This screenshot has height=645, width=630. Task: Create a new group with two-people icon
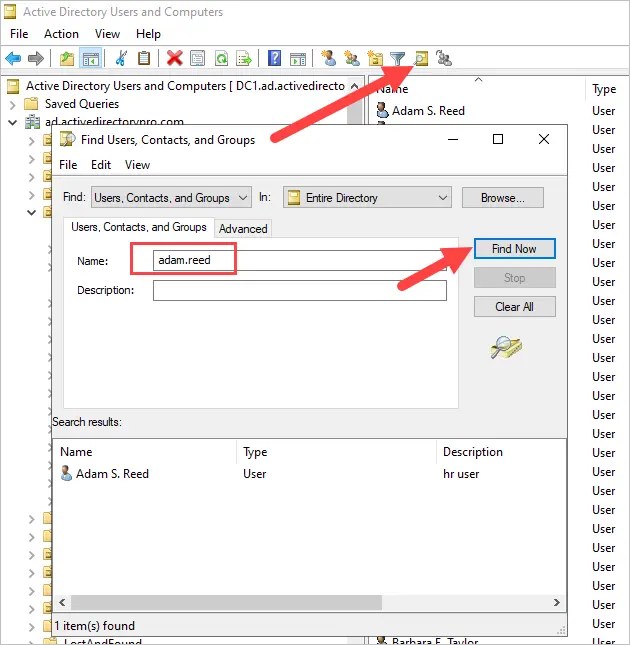[x=352, y=58]
